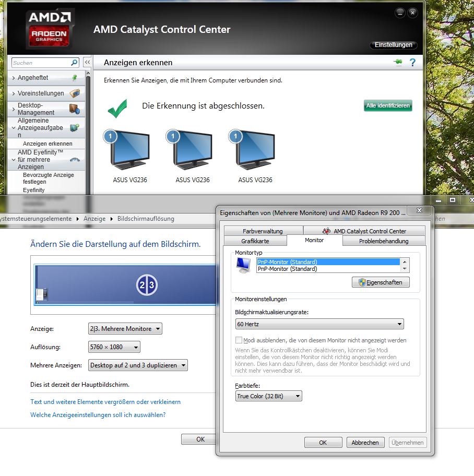Image resolution: width=474 pixels, height=476 pixels.
Task: Collapse the sidebar with the double-chevron button
Action: pos(88,63)
